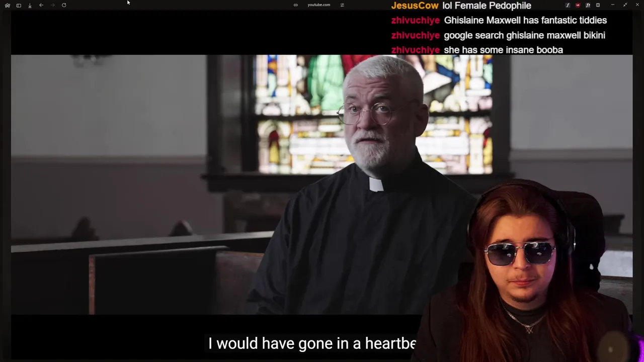644x362 pixels.
Task: Click zhivuchiye's chat line 'google search ghislaine maxwell bikini'
Action: click(x=524, y=35)
